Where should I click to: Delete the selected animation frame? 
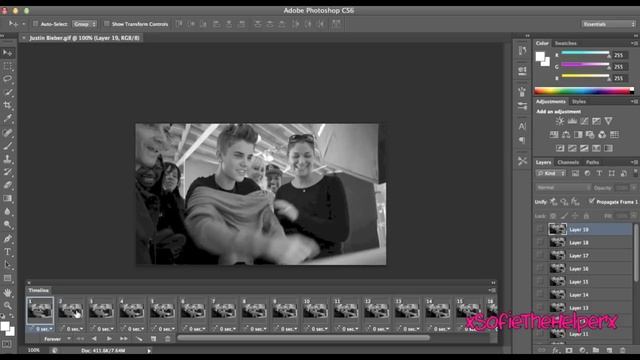pyautogui.click(x=167, y=339)
